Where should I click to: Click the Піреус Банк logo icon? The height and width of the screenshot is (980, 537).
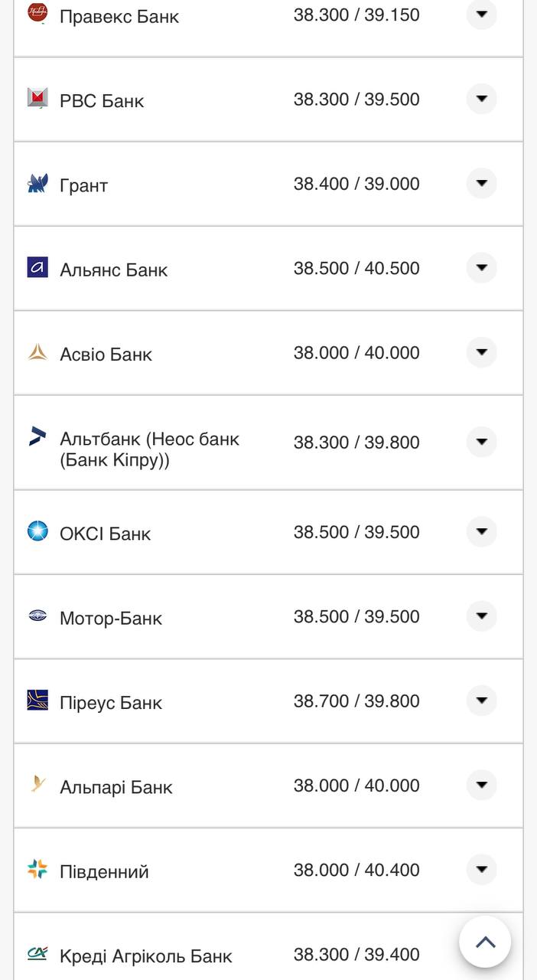tap(37, 701)
